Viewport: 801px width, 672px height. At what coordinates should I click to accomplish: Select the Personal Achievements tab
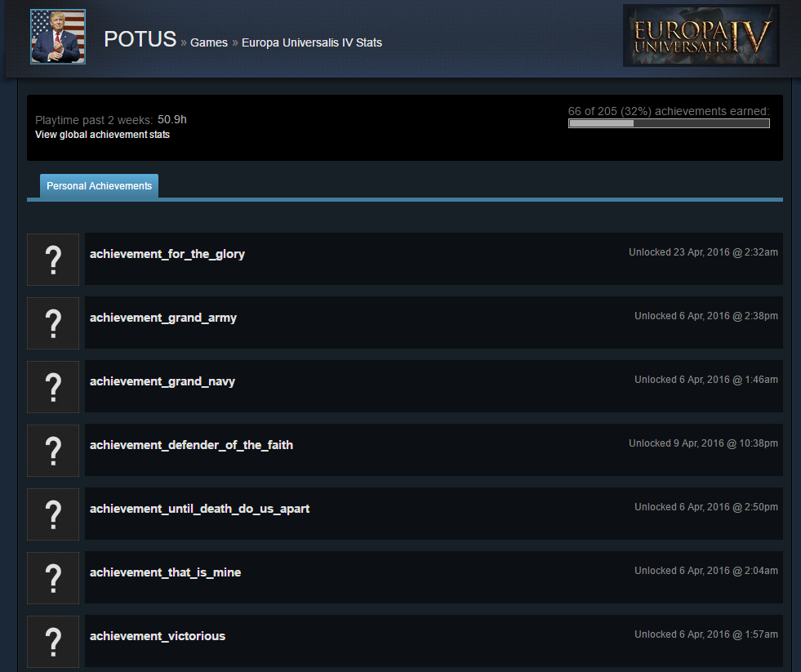[x=99, y=186]
